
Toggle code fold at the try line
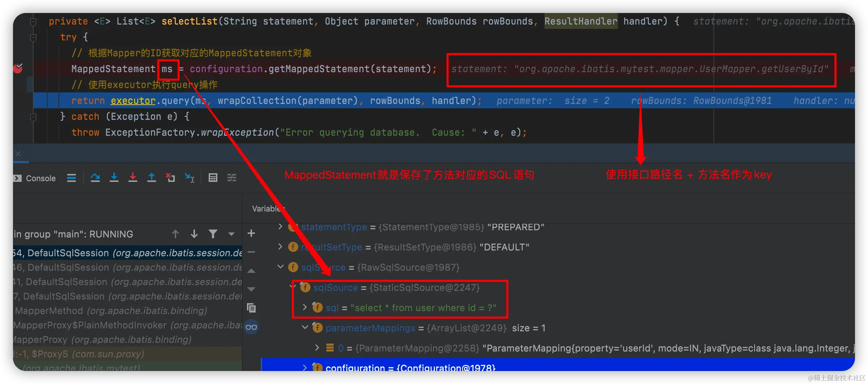pos(33,38)
